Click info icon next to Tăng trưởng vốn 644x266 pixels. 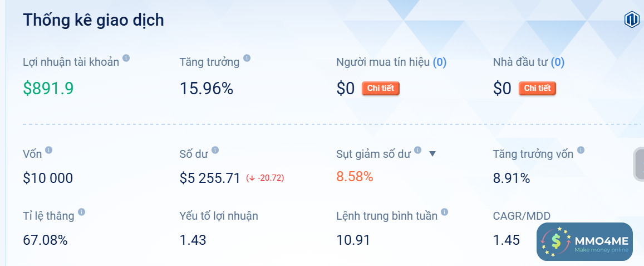point(581,150)
